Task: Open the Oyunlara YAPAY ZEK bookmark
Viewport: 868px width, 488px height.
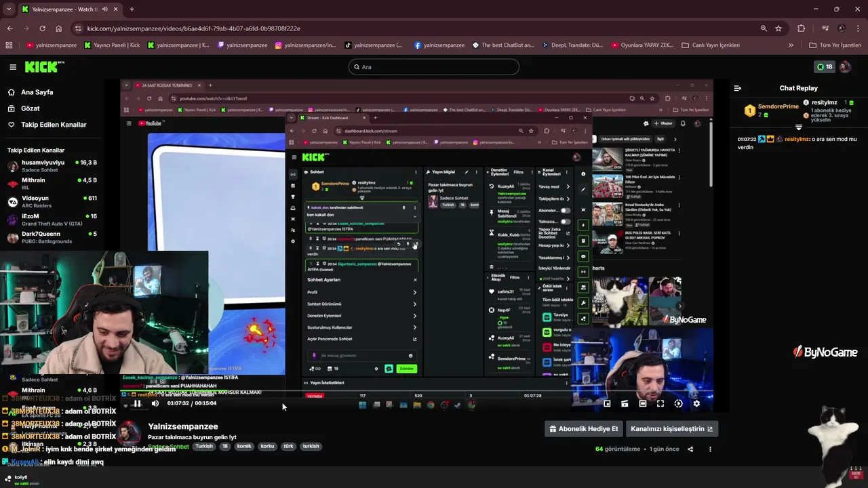Action: pos(642,45)
